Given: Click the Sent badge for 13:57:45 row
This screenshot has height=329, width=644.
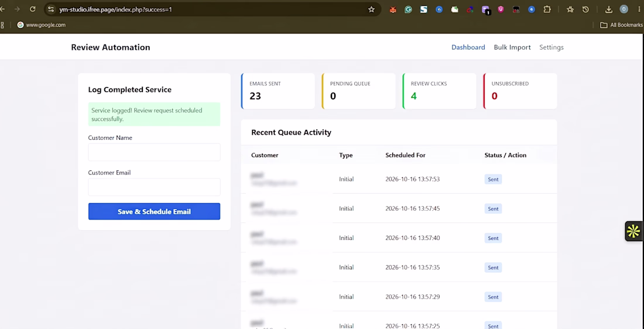Looking at the screenshot, I should 493,208.
